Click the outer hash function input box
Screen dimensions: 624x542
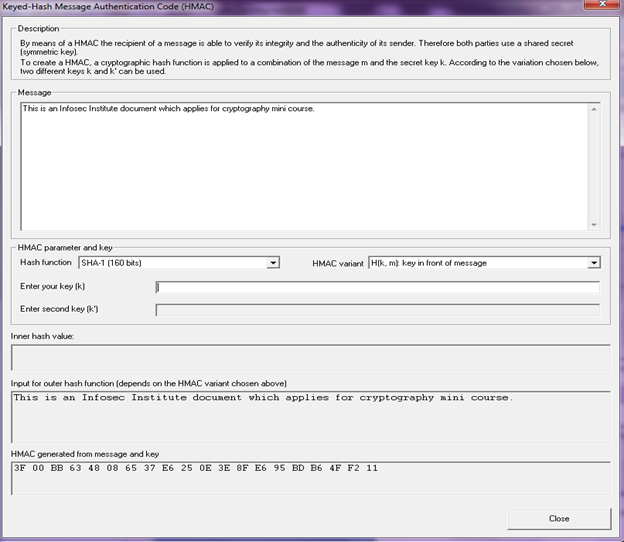coord(310,416)
